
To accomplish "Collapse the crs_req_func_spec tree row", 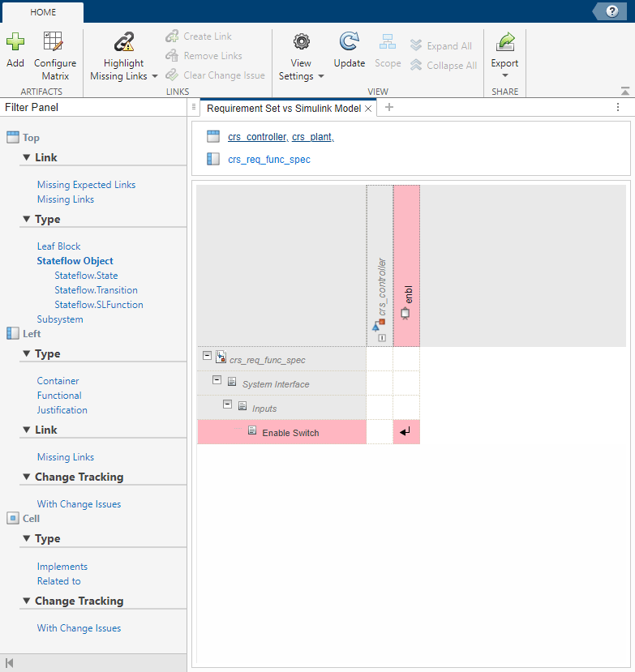I will point(207,356).
